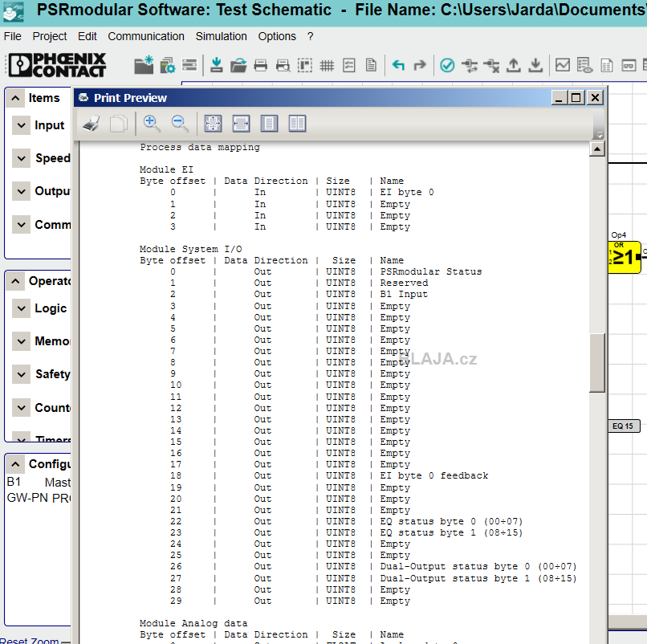Expand the Counter category
The width and height of the screenshot is (647, 644).
(21, 408)
